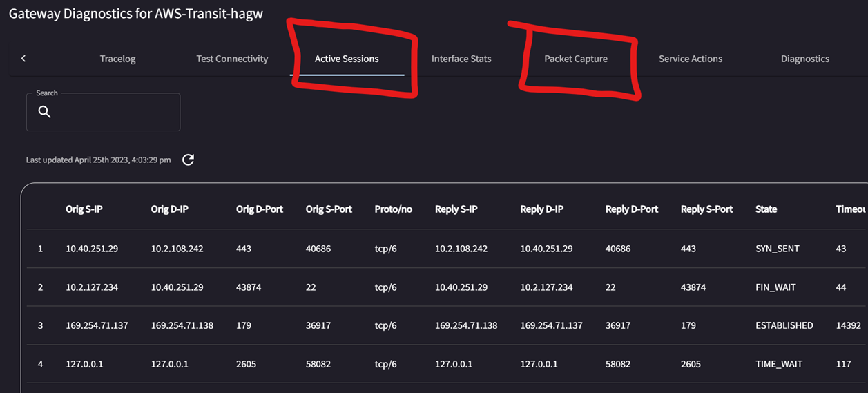Click Orig D-IP 169.254.71.138 in row 3
The height and width of the screenshot is (393, 868).
click(x=182, y=325)
